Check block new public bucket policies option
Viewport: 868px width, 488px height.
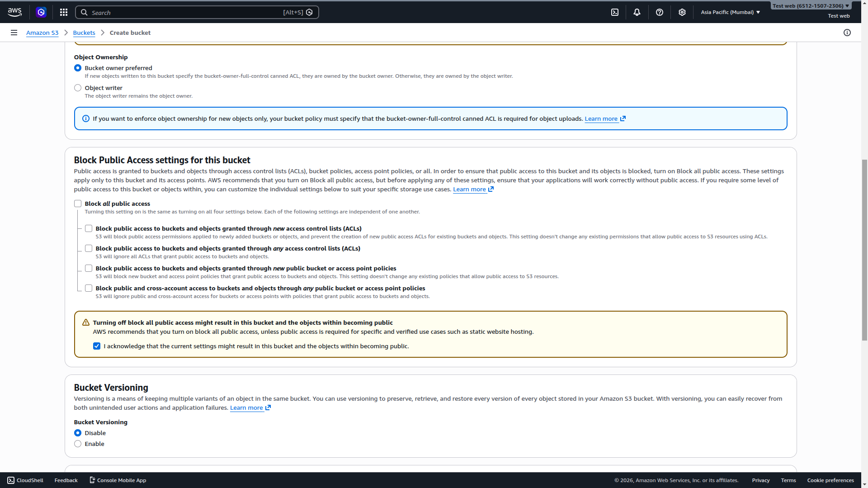tap(89, 268)
